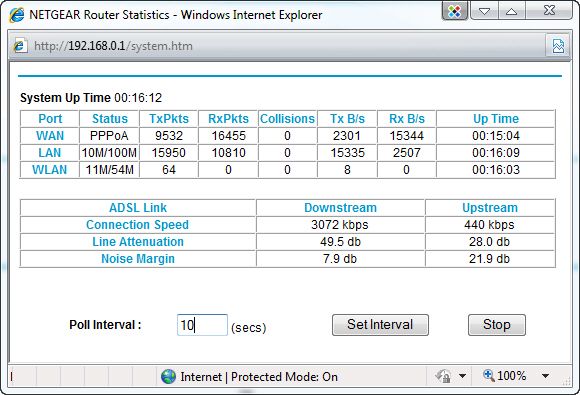The image size is (580, 395).
Task: Click WAN up time 00:15:04
Action: pyautogui.click(x=496, y=136)
